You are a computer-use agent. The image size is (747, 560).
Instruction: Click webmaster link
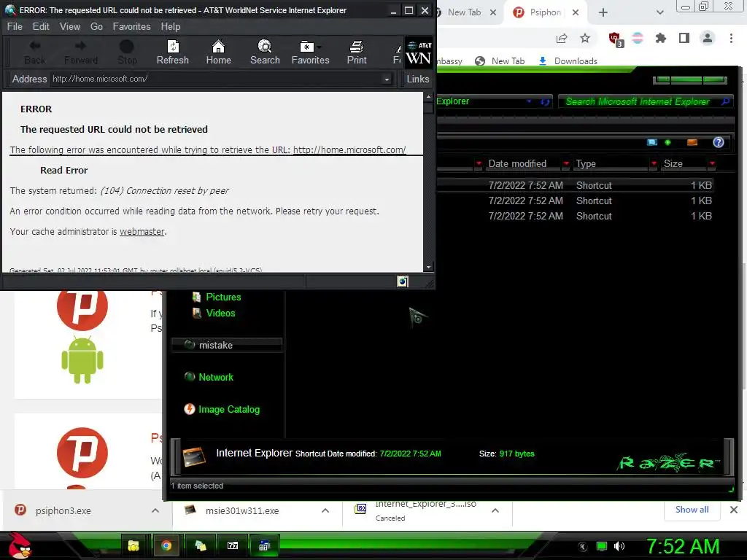[x=142, y=231]
